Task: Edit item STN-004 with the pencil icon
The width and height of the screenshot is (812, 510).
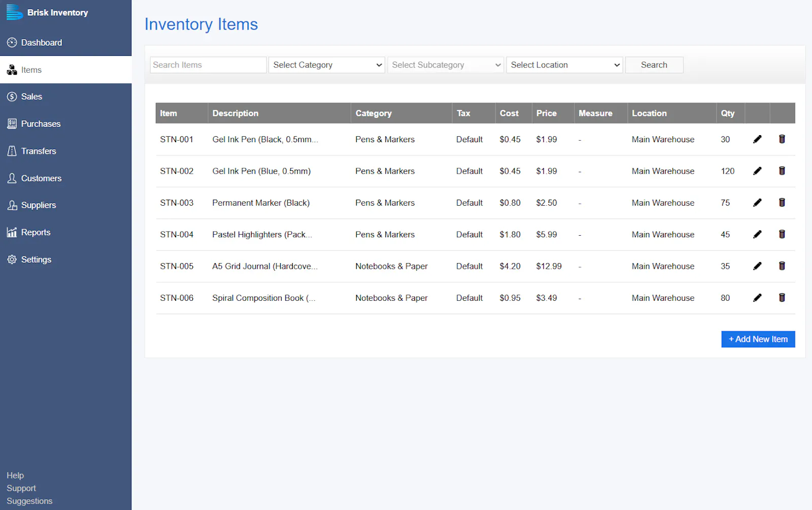Action: tap(757, 234)
